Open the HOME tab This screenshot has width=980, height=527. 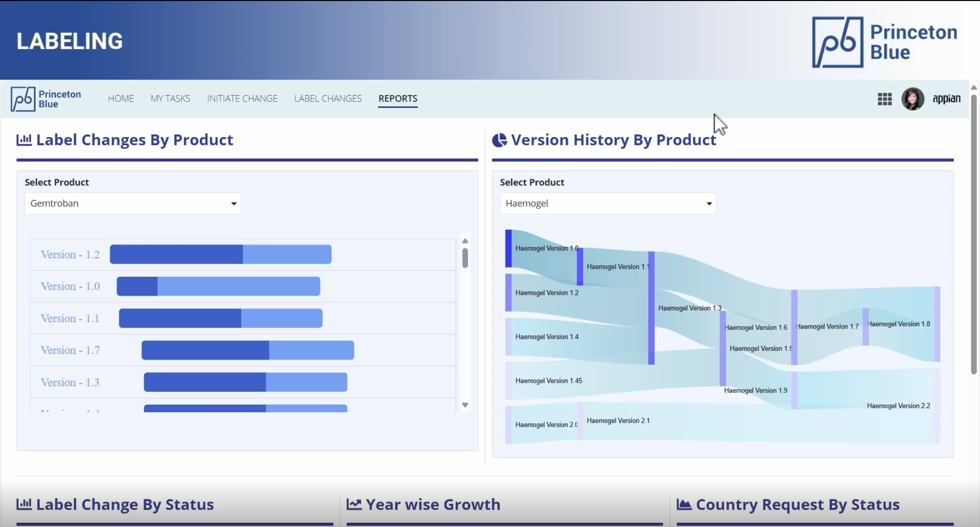pos(121,99)
